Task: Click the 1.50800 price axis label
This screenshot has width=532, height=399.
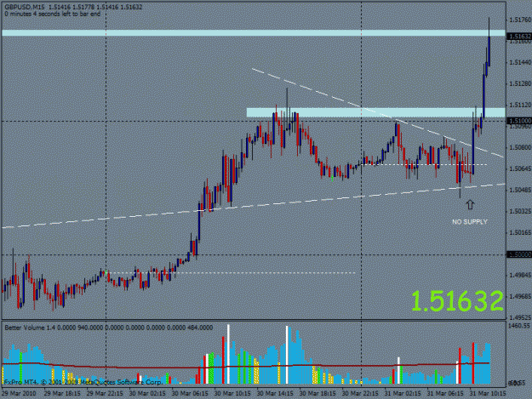Action: (x=520, y=147)
